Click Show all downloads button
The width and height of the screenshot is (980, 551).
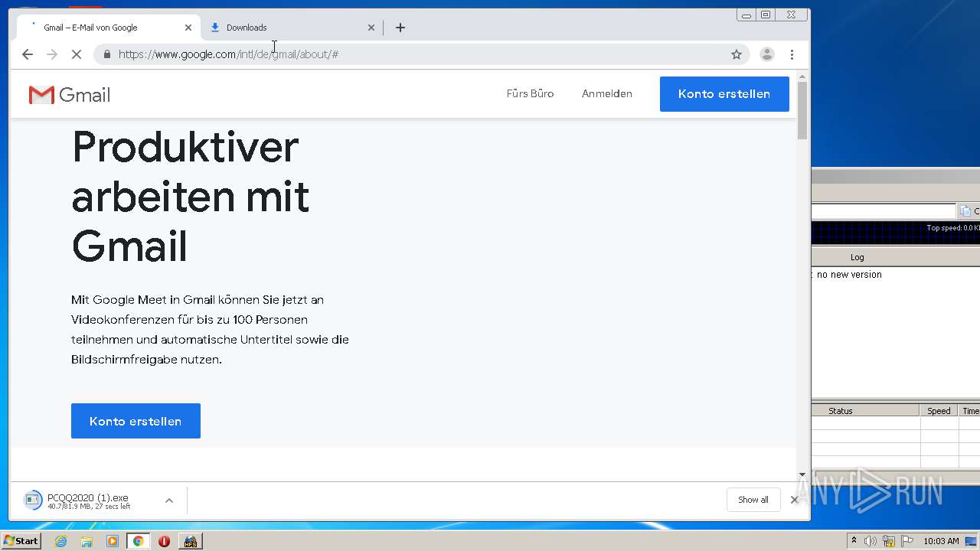click(x=753, y=500)
